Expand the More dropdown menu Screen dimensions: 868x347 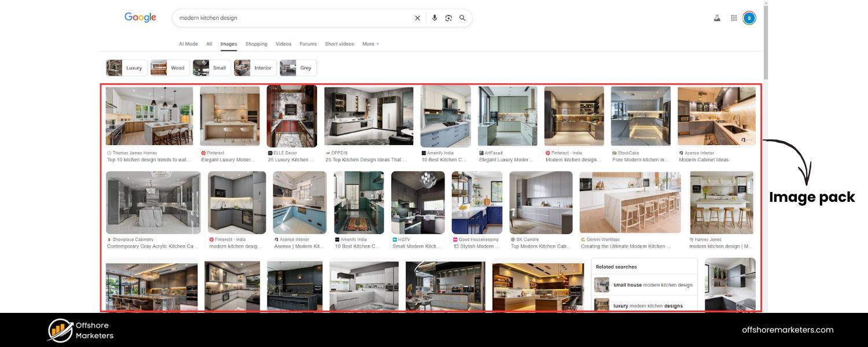(370, 44)
